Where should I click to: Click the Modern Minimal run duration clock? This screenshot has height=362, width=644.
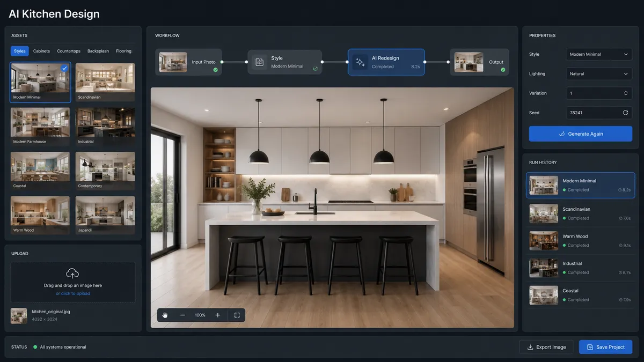pos(620,190)
